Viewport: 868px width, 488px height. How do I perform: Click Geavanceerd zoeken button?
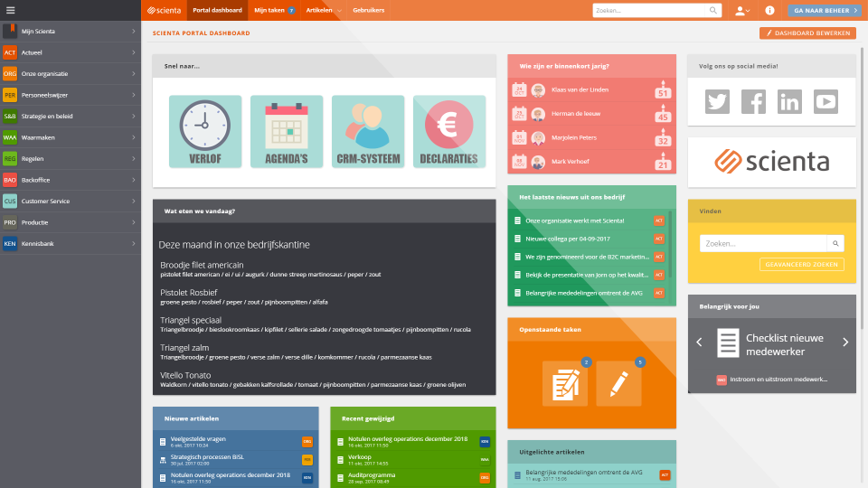click(x=802, y=265)
